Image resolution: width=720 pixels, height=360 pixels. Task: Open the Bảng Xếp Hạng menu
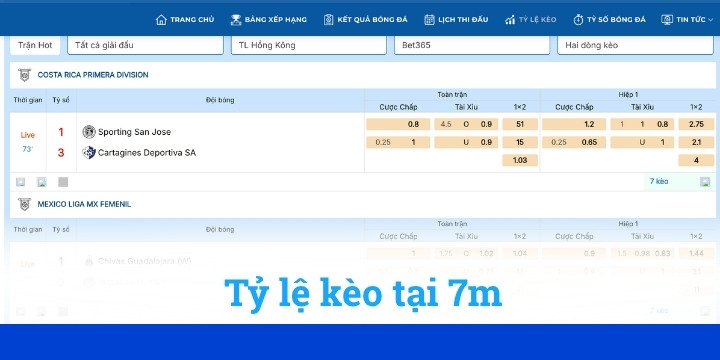[x=269, y=20]
